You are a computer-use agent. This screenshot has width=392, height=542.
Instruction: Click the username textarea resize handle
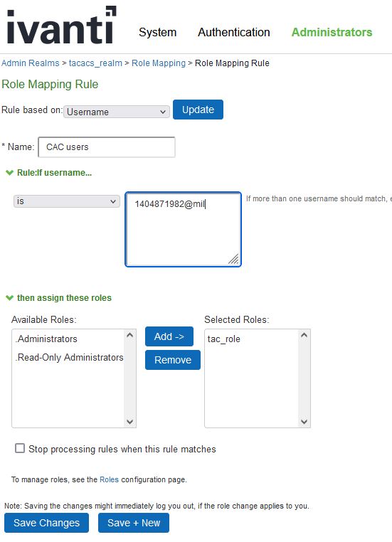pyautogui.click(x=234, y=259)
